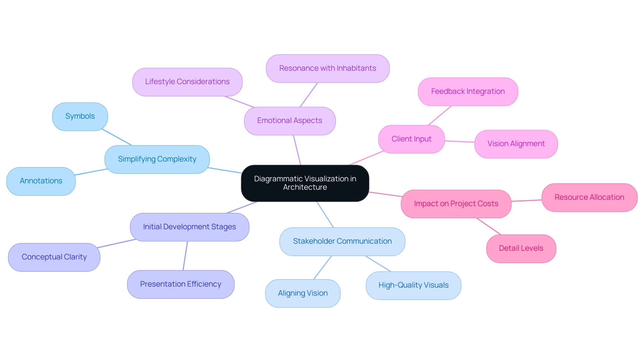Expand the Impact on Project Costs subtree
The height and width of the screenshot is (363, 644).
click(x=455, y=203)
